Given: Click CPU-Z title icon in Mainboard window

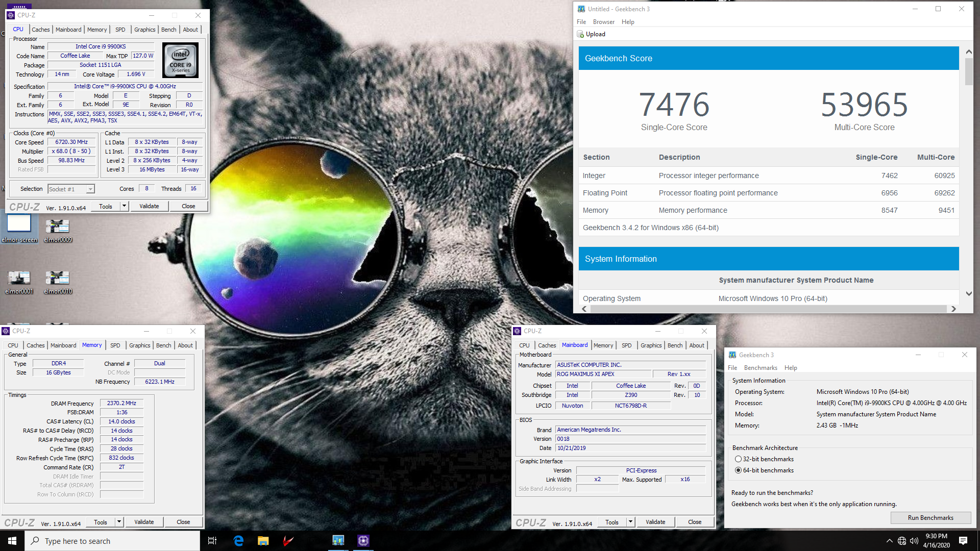Looking at the screenshot, I should (x=517, y=331).
